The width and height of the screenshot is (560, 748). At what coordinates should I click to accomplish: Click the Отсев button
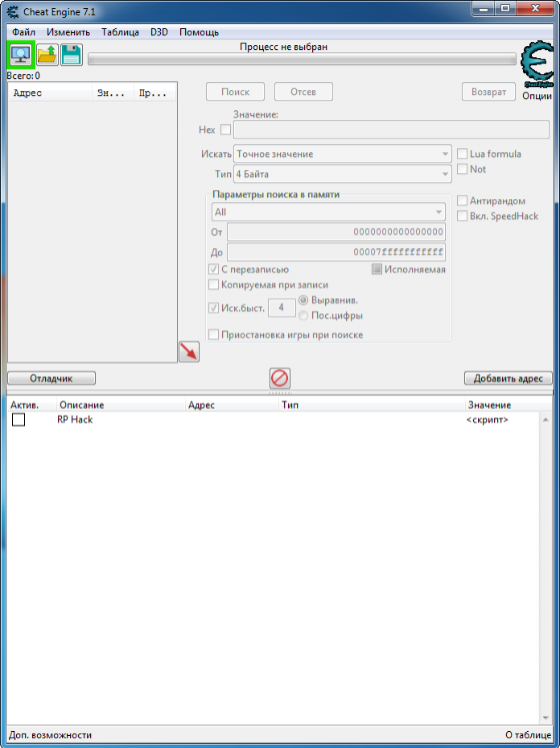click(x=303, y=92)
